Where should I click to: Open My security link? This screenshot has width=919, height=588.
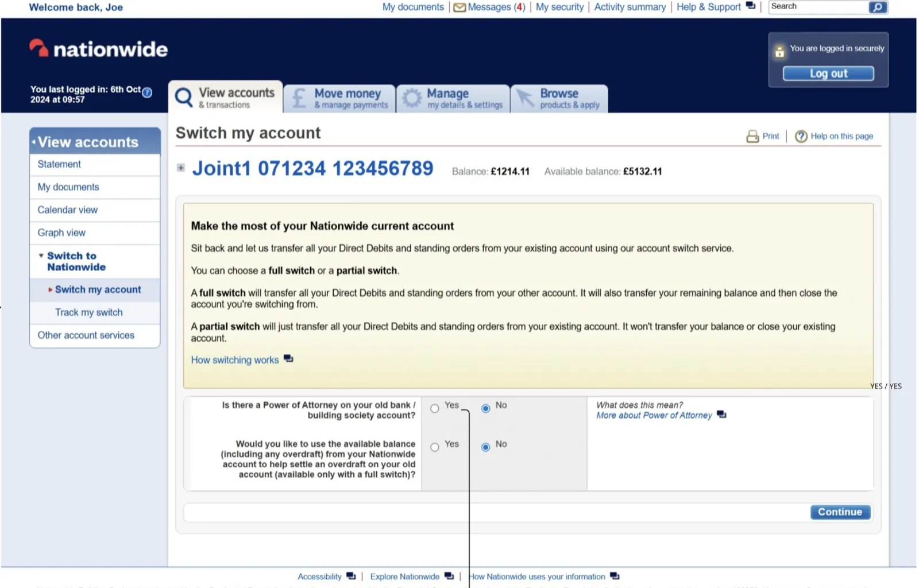pyautogui.click(x=559, y=7)
